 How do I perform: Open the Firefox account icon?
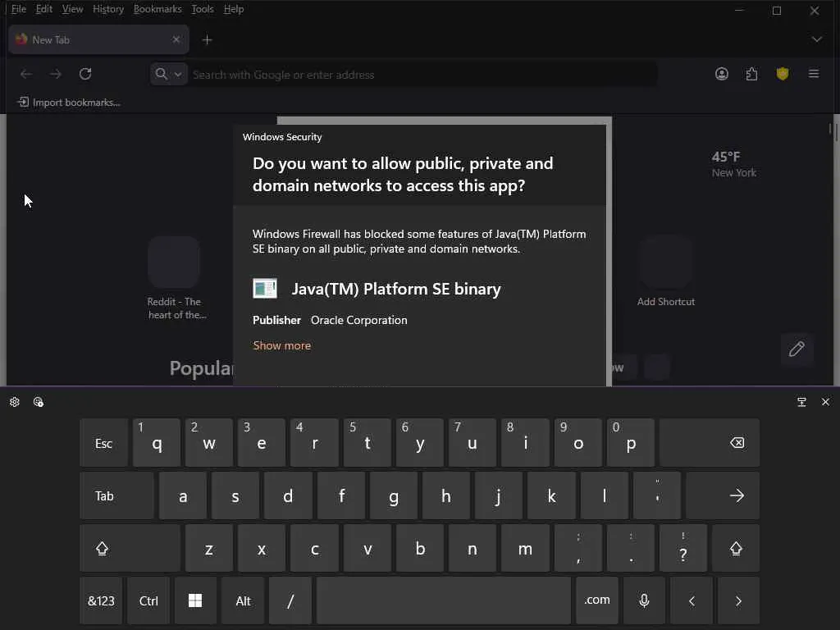(722, 74)
